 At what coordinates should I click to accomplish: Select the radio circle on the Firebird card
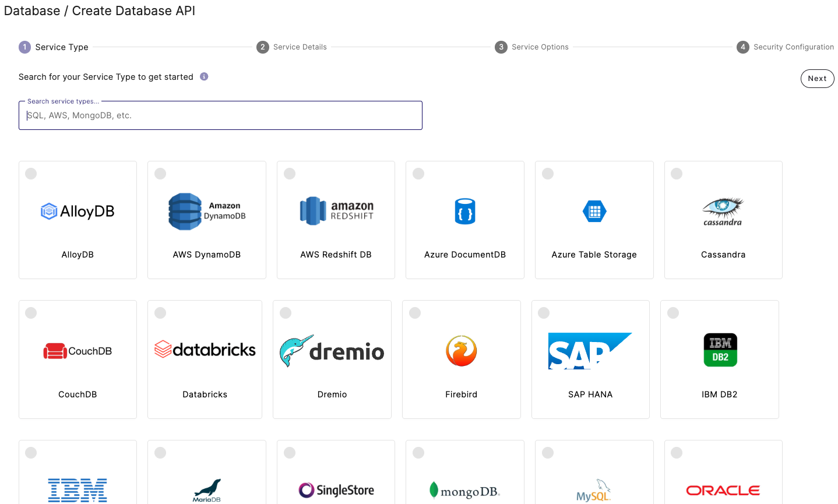point(414,312)
